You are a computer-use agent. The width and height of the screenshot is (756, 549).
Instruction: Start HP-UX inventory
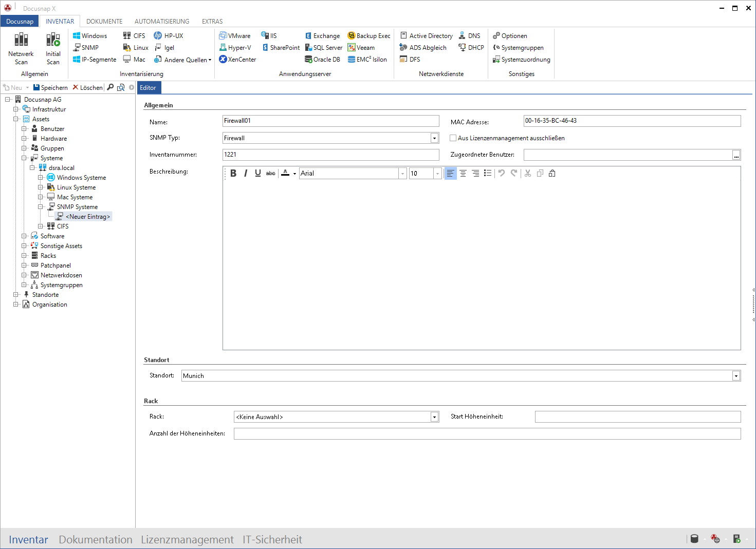[x=169, y=36]
